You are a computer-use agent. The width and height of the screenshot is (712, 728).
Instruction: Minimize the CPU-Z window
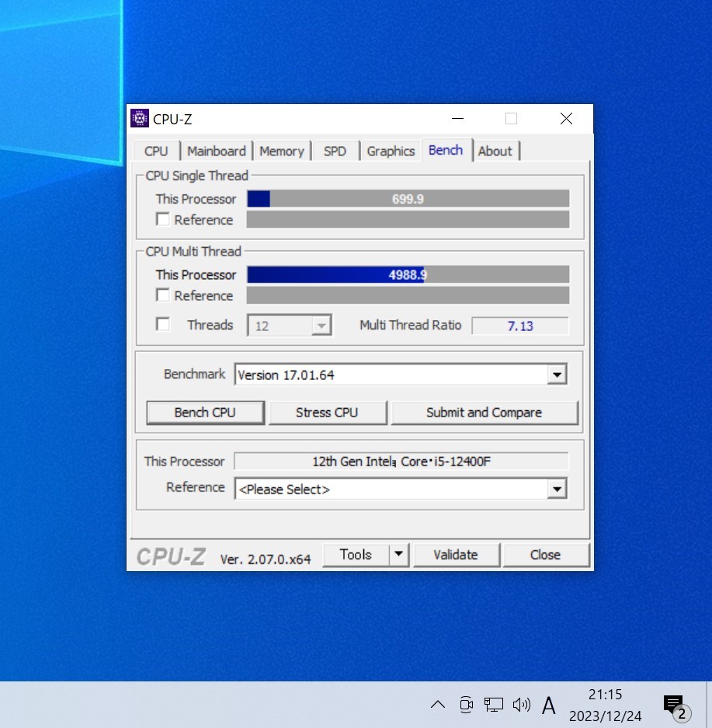(458, 119)
